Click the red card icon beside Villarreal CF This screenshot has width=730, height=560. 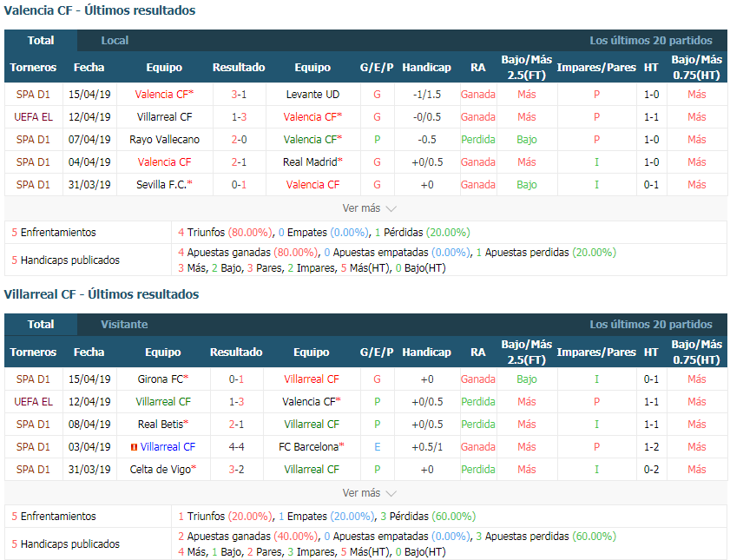pyautogui.click(x=134, y=447)
